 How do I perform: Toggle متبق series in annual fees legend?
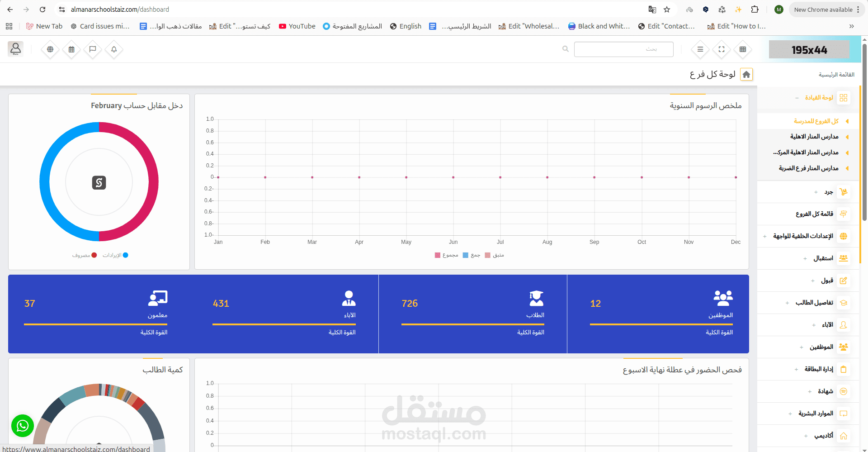[495, 255]
